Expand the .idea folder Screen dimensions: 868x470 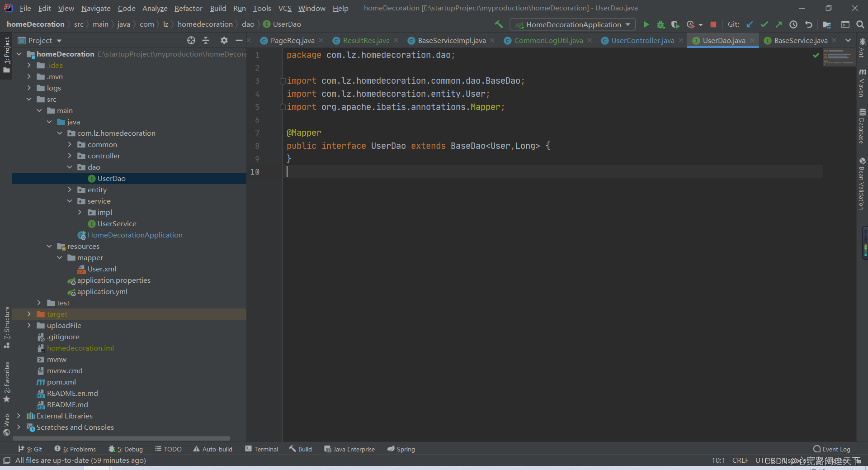coord(29,65)
